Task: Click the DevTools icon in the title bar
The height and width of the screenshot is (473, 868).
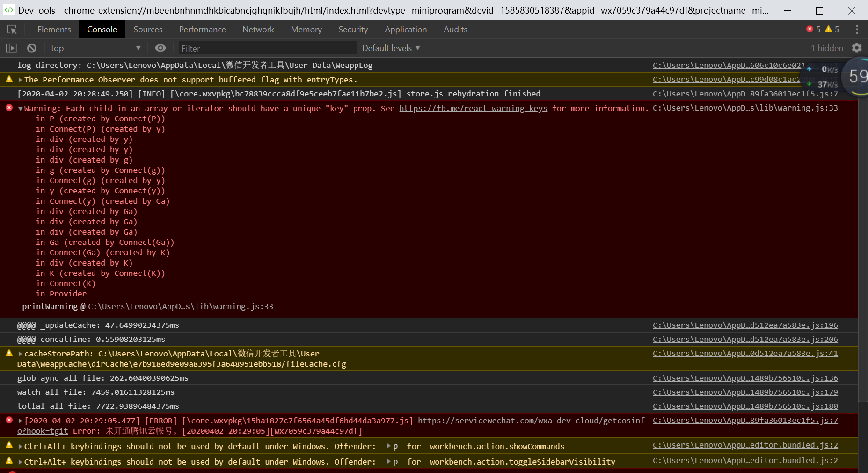Action: (8, 10)
